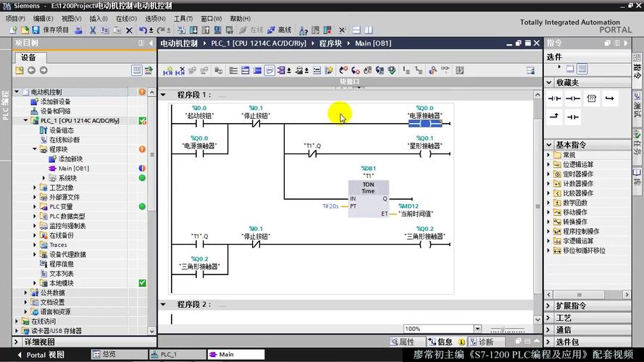This screenshot has width=644, height=362.
Task: Click the undo arrow icon
Action: (x=143, y=30)
